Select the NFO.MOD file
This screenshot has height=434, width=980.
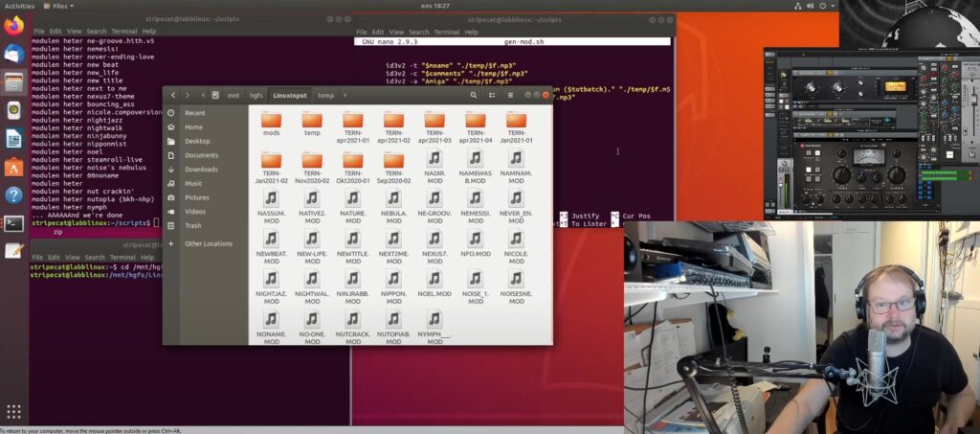(x=476, y=244)
